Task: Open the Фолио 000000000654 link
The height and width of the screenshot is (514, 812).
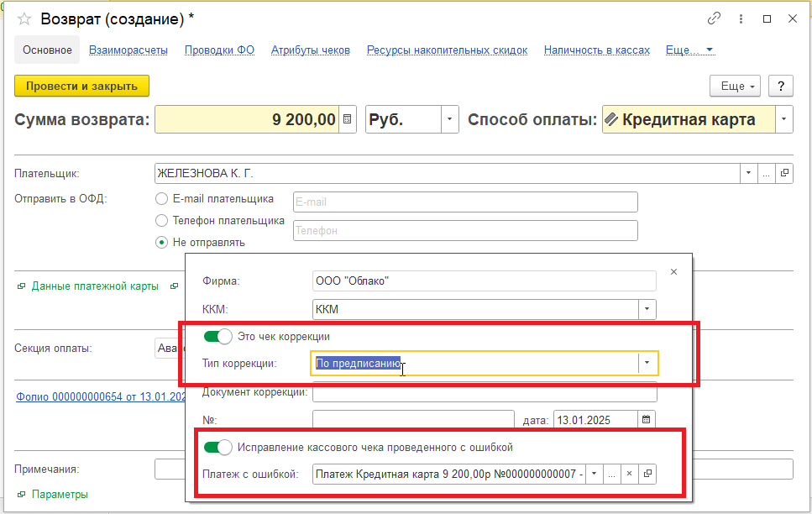Action: tap(99, 396)
